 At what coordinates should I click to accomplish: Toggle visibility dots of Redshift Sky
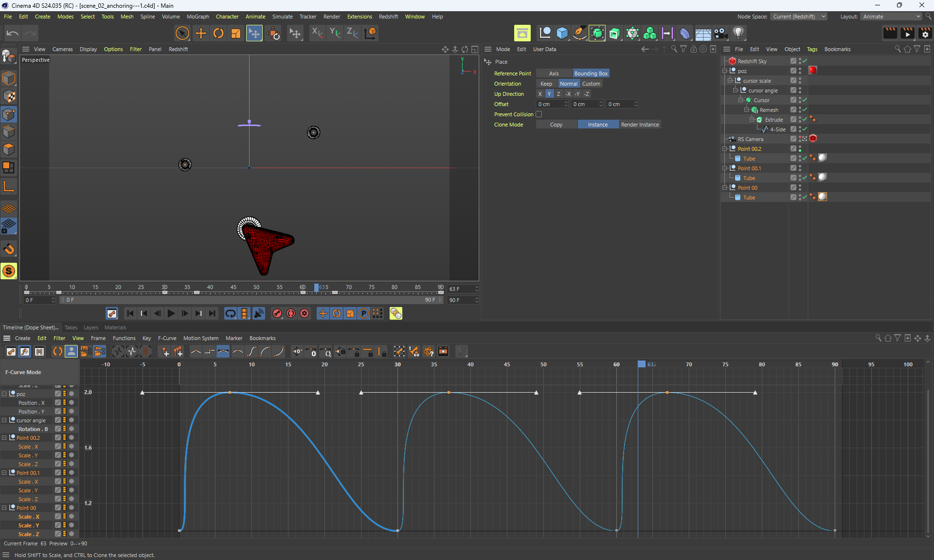800,61
